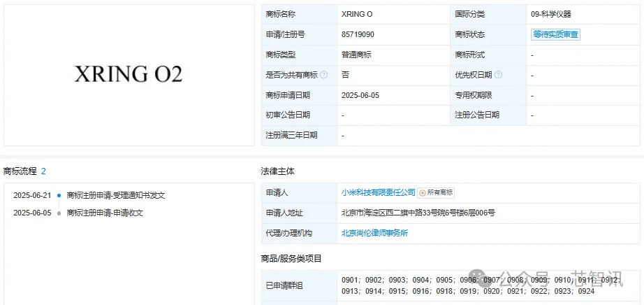Click the trademark name value XRING O
This screenshot has width=644, height=305.
(x=357, y=15)
